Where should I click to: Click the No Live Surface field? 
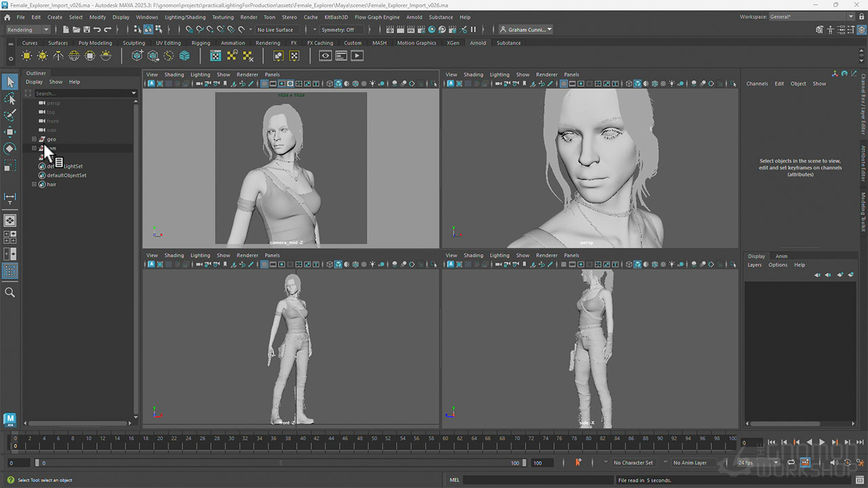click(275, 30)
